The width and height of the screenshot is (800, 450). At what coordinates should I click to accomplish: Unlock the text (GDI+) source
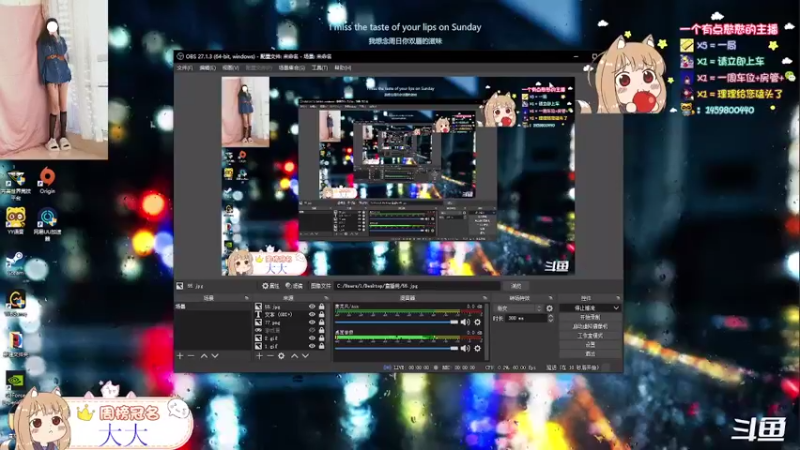click(x=321, y=314)
